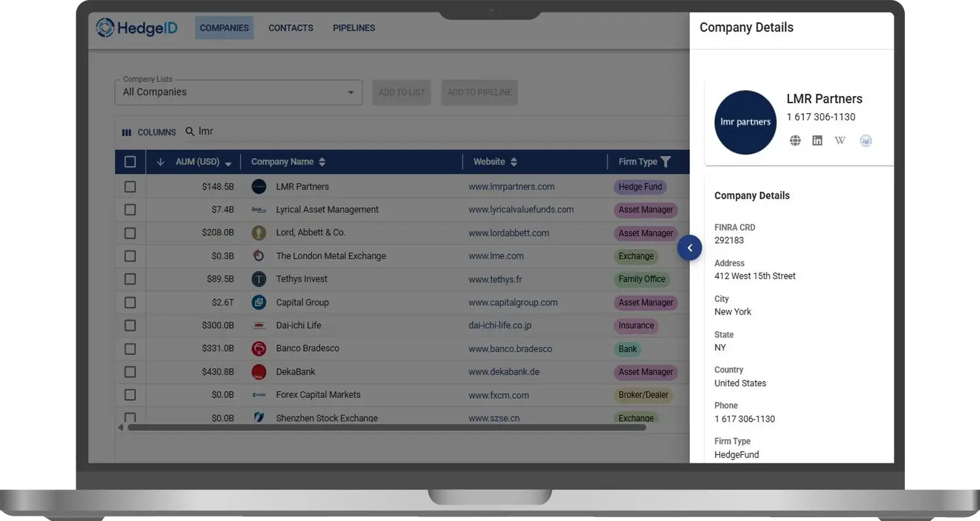
Task: Check the Lord, Abbett & Co. row checkbox
Action: [130, 233]
